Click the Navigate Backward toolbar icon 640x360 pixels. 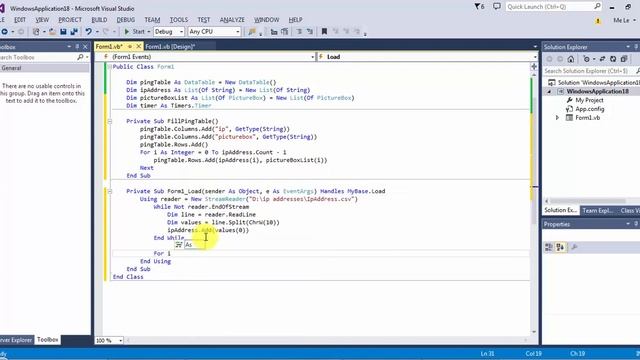(x=4, y=31)
